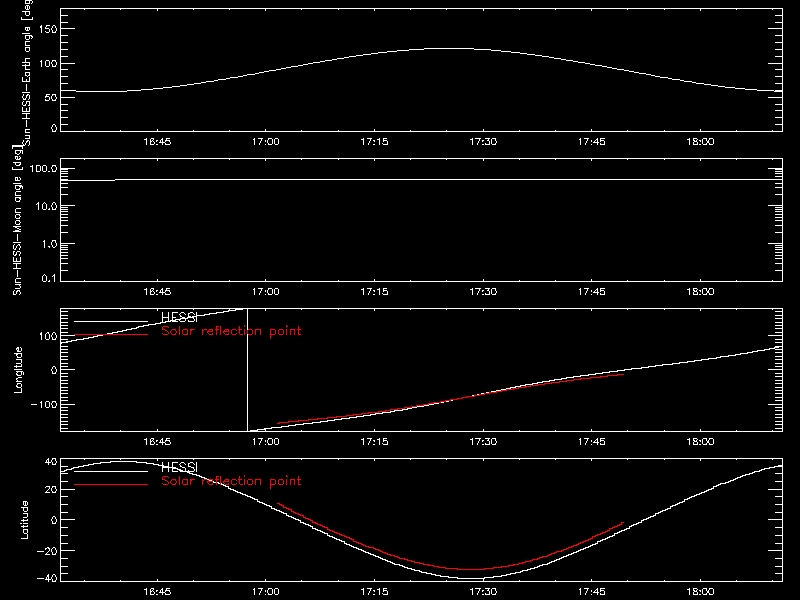Select 18:00 time label under Longitude plot
The height and width of the screenshot is (600, 800).
pos(700,441)
